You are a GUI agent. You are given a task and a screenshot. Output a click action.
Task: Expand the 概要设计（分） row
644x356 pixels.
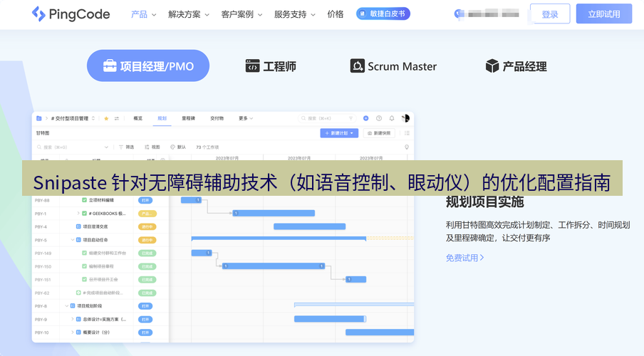click(x=72, y=333)
